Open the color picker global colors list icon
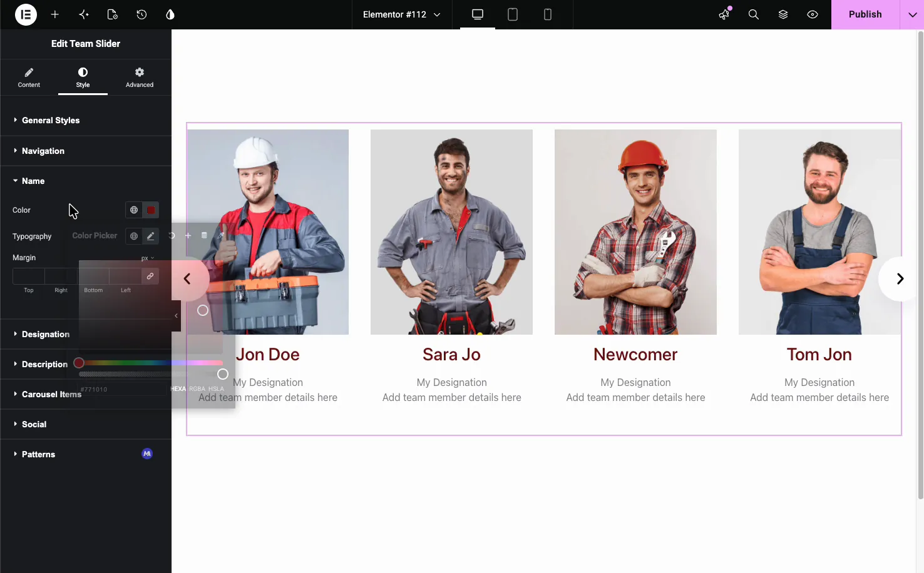This screenshot has height=573, width=924. coord(204,235)
